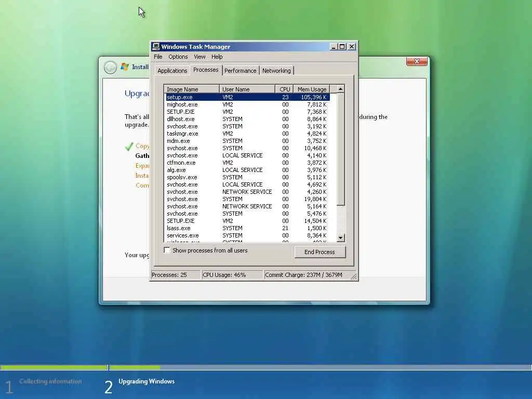Sort by Mem Usage column header

312,89
